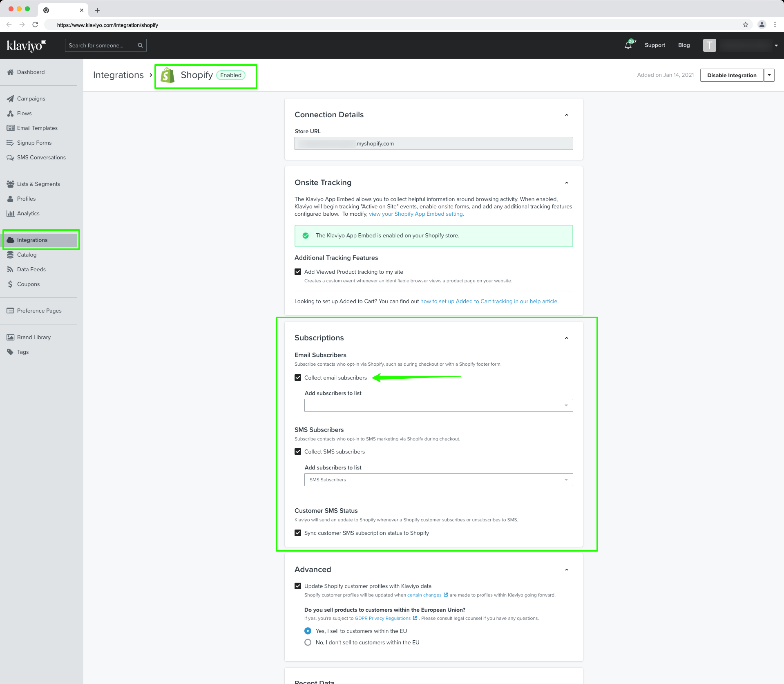Viewport: 784px width, 684px height.
Task: Toggle Sync customer SMS subscription status checkbox
Action: coord(298,533)
